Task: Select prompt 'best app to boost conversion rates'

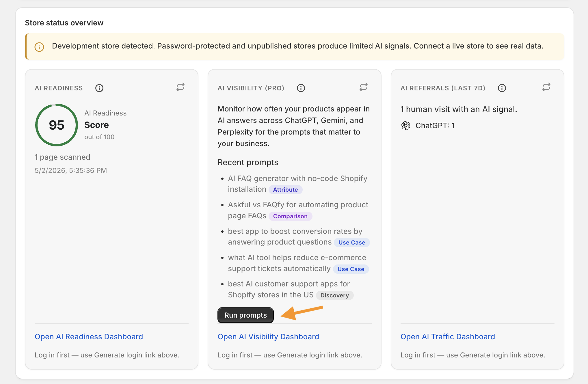Action: coord(295,237)
